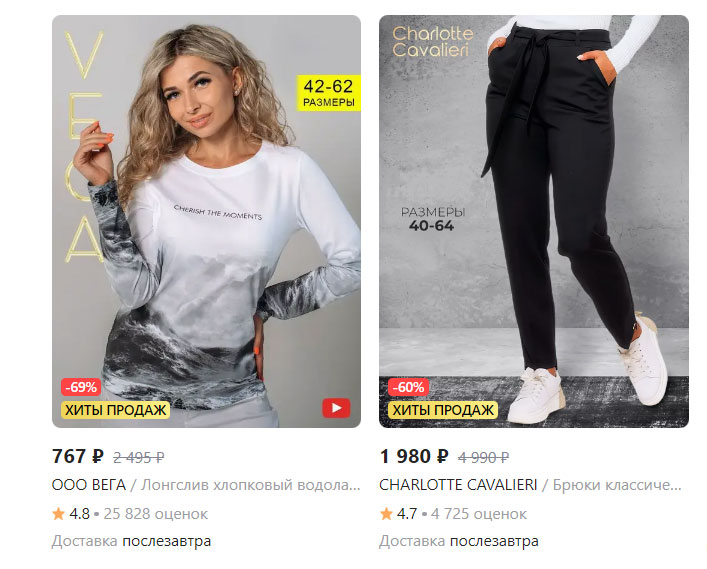Click the orange star by rating 4.7

coord(386,514)
